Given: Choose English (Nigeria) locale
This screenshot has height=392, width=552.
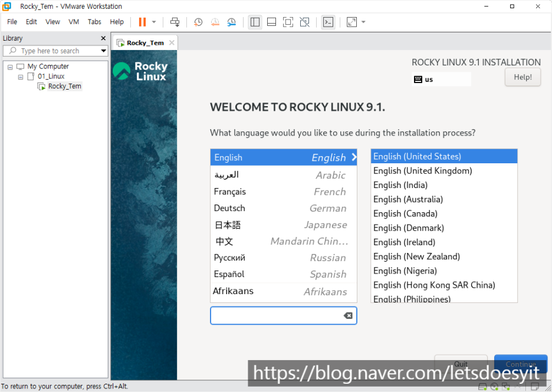Looking at the screenshot, I should (444, 271).
